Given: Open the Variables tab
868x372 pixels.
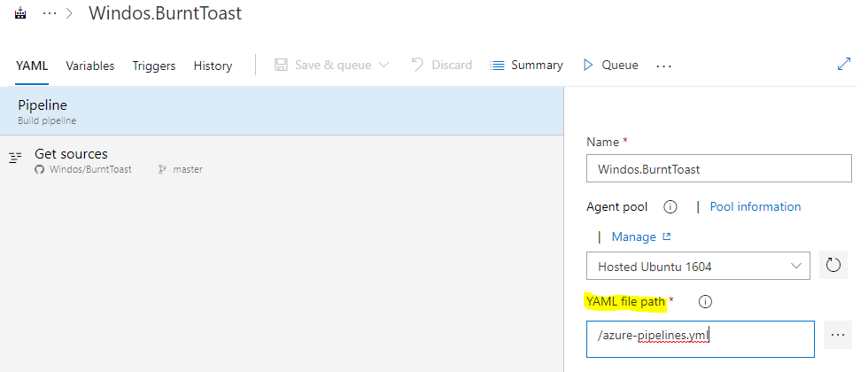Looking at the screenshot, I should click(x=90, y=66).
